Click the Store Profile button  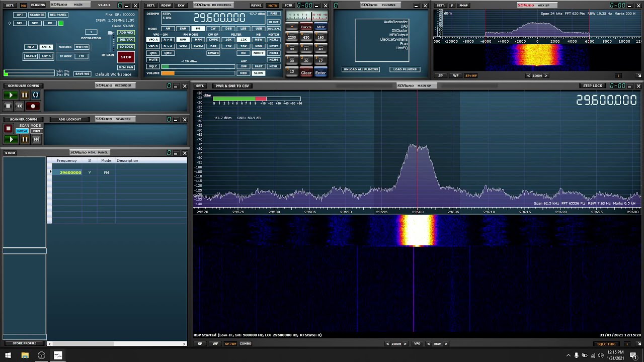[24, 343]
